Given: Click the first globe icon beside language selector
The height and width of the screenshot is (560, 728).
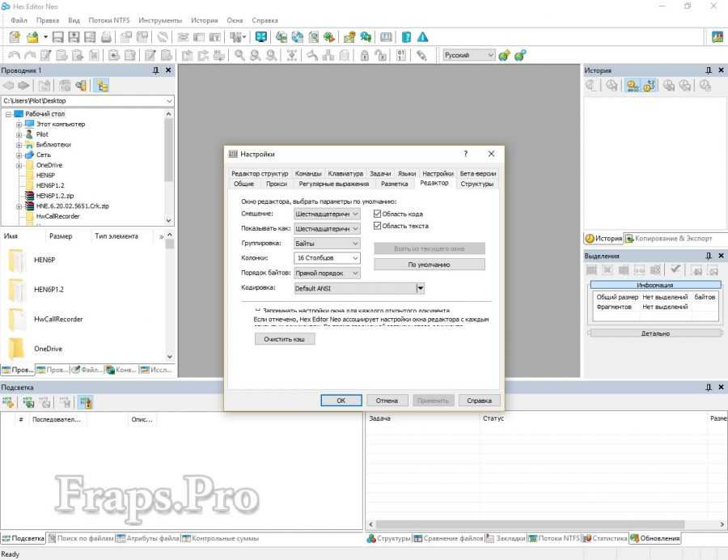Looking at the screenshot, I should (x=504, y=55).
